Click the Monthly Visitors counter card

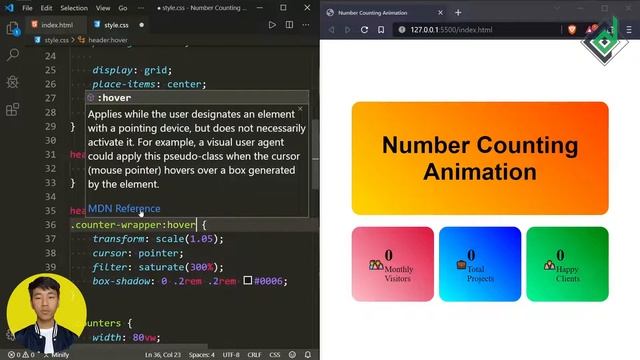coord(393,264)
